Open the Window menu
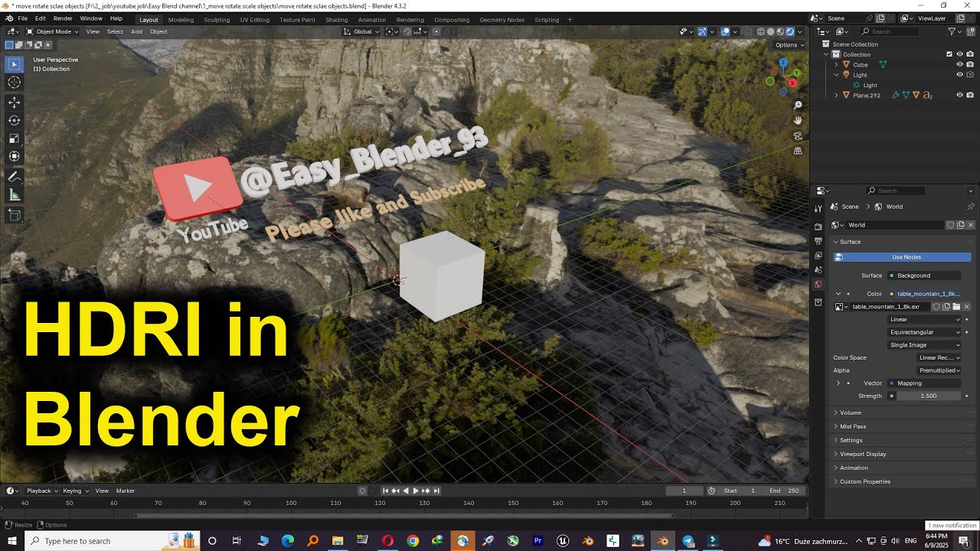Screen dimensions: 980x551 [x=91, y=18]
